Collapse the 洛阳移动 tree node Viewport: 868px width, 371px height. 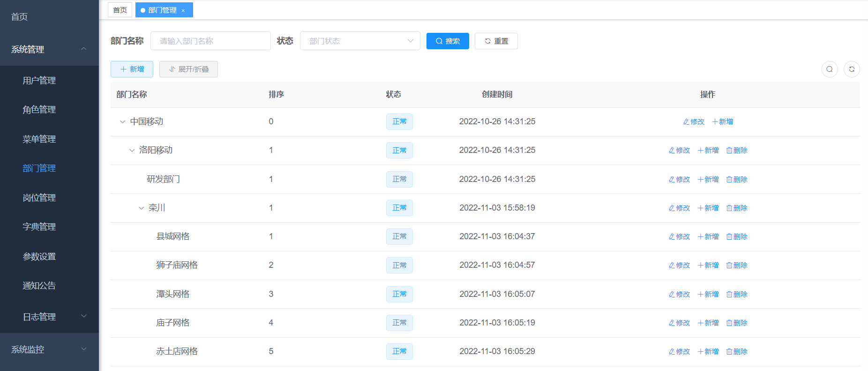[132, 150]
